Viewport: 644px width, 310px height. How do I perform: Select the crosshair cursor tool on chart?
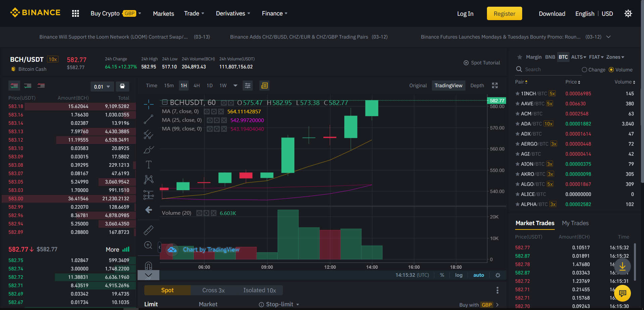tap(148, 104)
